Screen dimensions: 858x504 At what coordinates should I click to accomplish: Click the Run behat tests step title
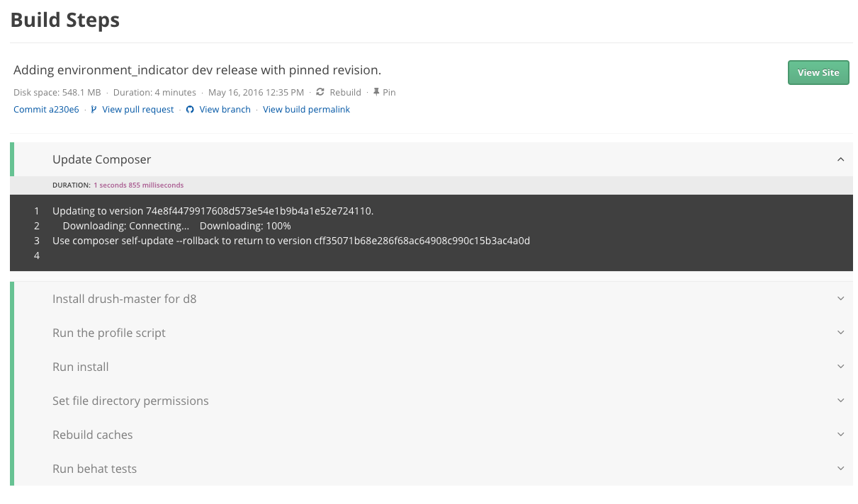tap(94, 469)
